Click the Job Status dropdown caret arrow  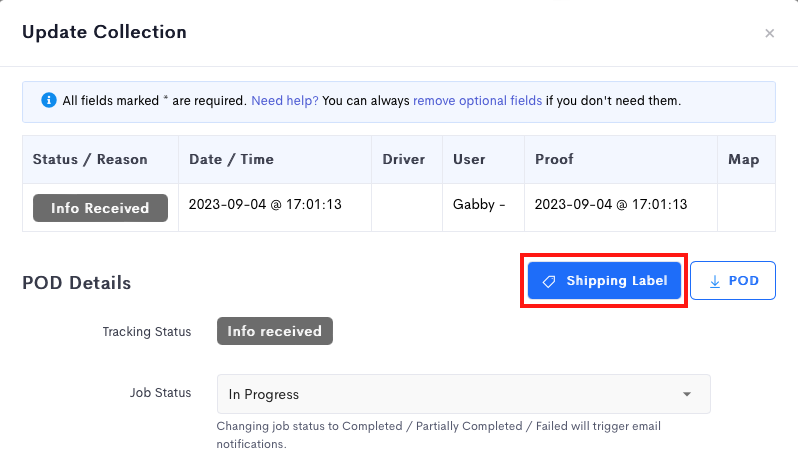(687, 394)
